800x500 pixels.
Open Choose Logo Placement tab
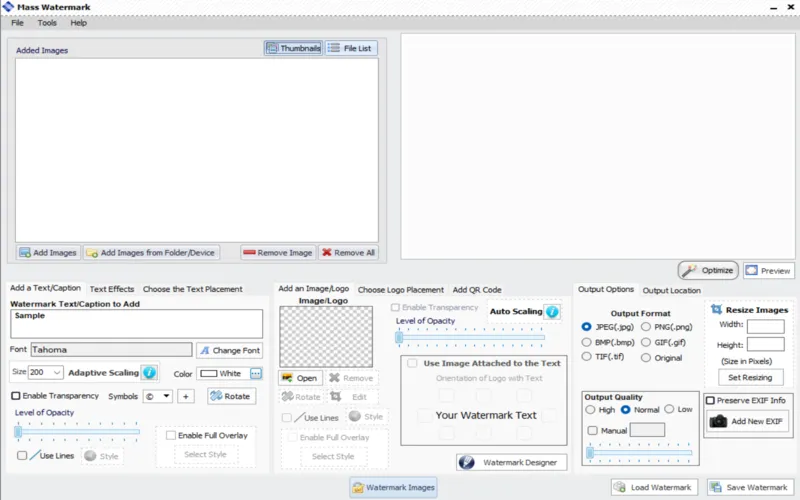pyautogui.click(x=401, y=290)
